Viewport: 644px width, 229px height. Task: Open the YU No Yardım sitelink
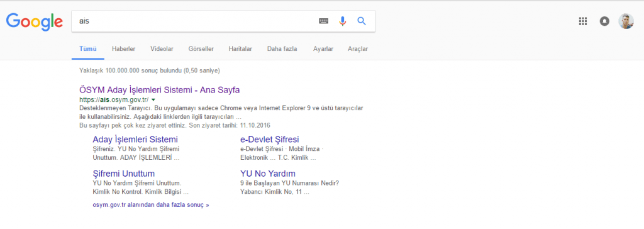[x=268, y=174]
